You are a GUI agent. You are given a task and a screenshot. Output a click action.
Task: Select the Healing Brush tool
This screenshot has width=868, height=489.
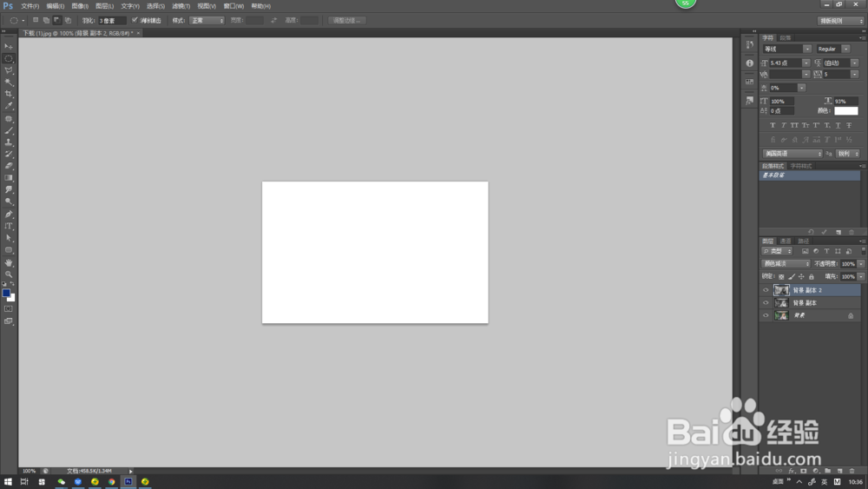9,118
